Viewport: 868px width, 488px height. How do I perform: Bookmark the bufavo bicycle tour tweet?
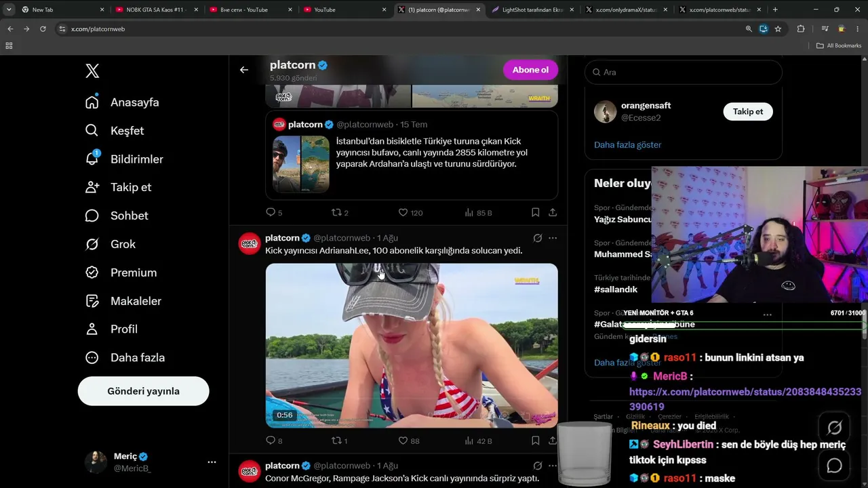pos(535,213)
